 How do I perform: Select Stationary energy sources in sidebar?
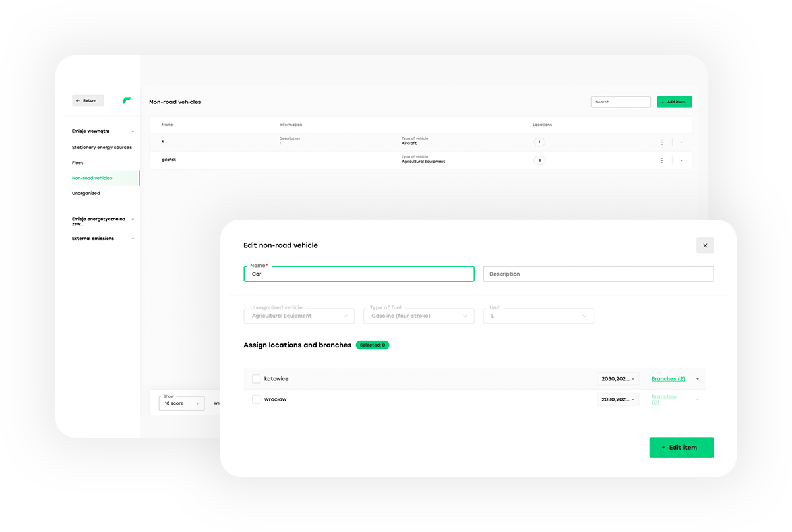pos(102,148)
